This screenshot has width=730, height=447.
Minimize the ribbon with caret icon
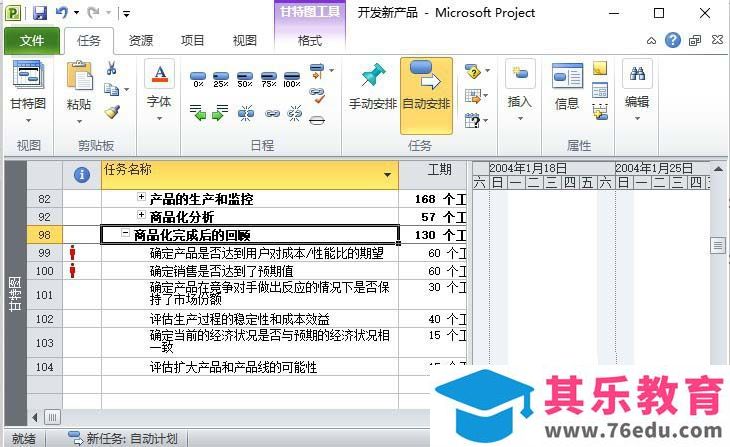click(651, 41)
